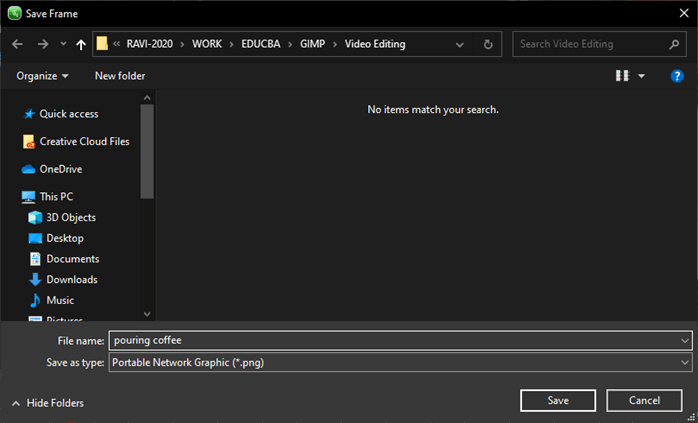This screenshot has width=698, height=423.
Task: Select WORK in the breadcrumb path
Action: point(207,44)
